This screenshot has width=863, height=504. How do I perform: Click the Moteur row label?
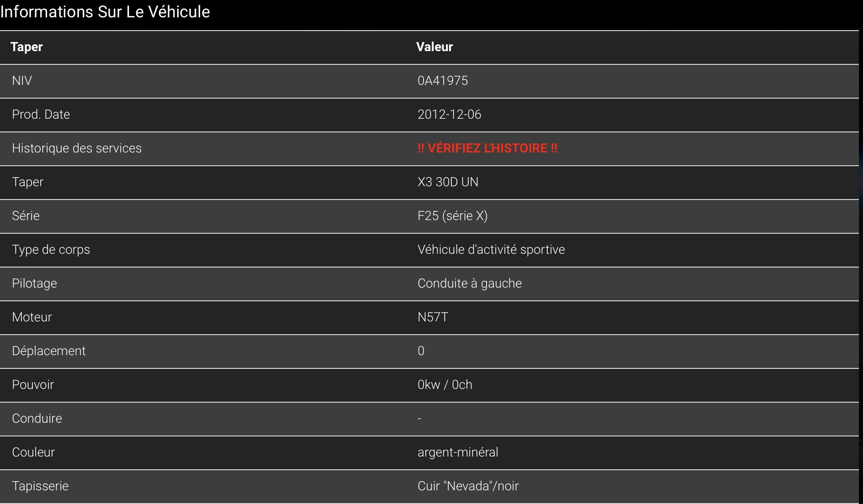32,317
